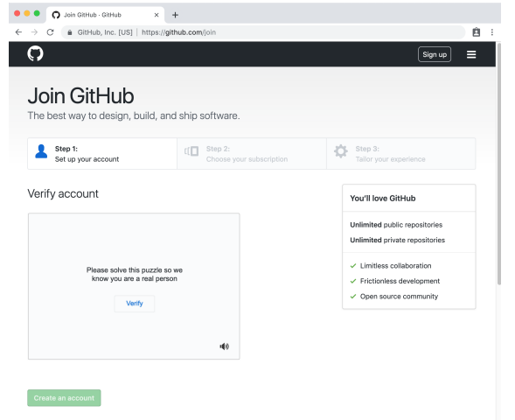Click 'Limitless collaboration' text

396,265
